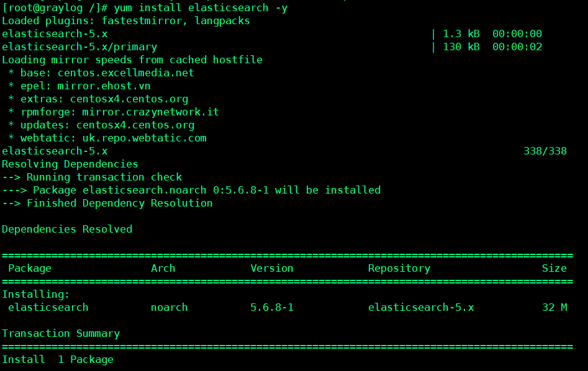Click the 'Transaction Summary' heading
Image resolution: width=588 pixels, height=371 pixels.
click(61, 334)
